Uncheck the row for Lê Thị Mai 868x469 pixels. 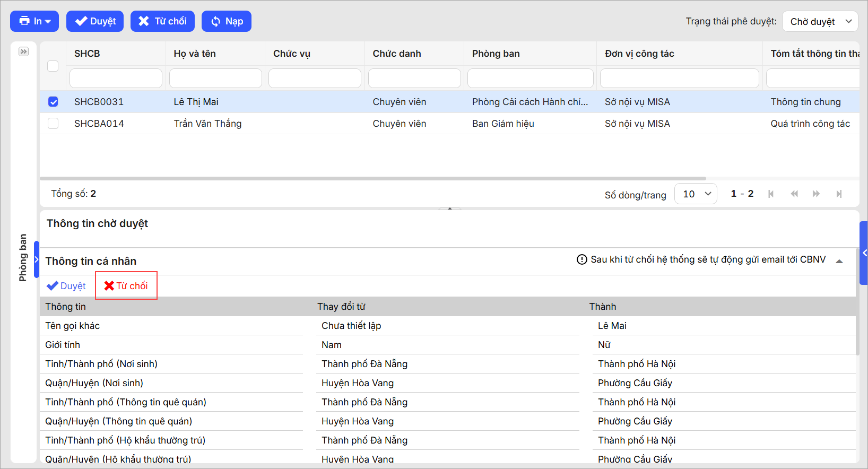(53, 102)
